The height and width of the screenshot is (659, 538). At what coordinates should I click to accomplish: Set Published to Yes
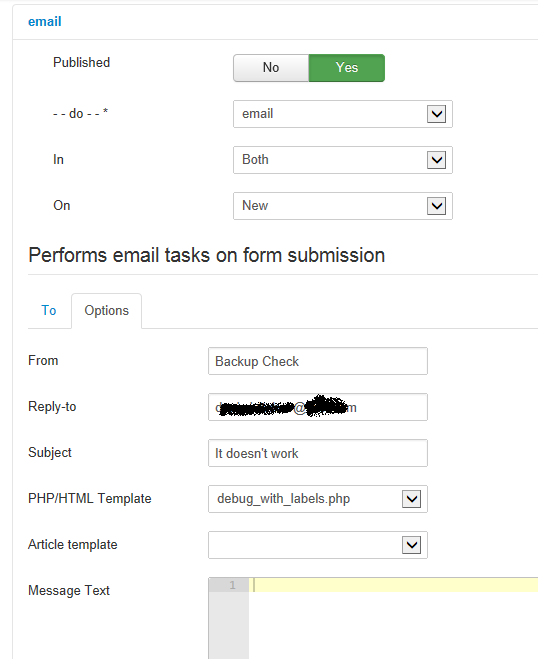point(347,68)
